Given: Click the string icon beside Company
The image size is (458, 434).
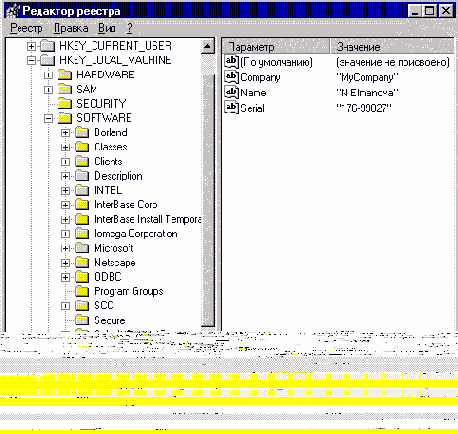Looking at the screenshot, I should pos(232,77).
